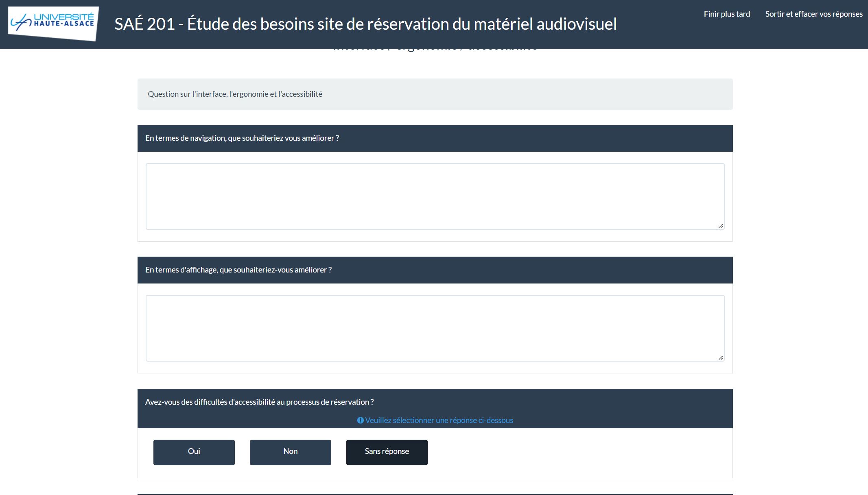Image resolution: width=868 pixels, height=495 pixels.
Task: Click the partially hidden section heading under the banner
Action: pos(435,47)
